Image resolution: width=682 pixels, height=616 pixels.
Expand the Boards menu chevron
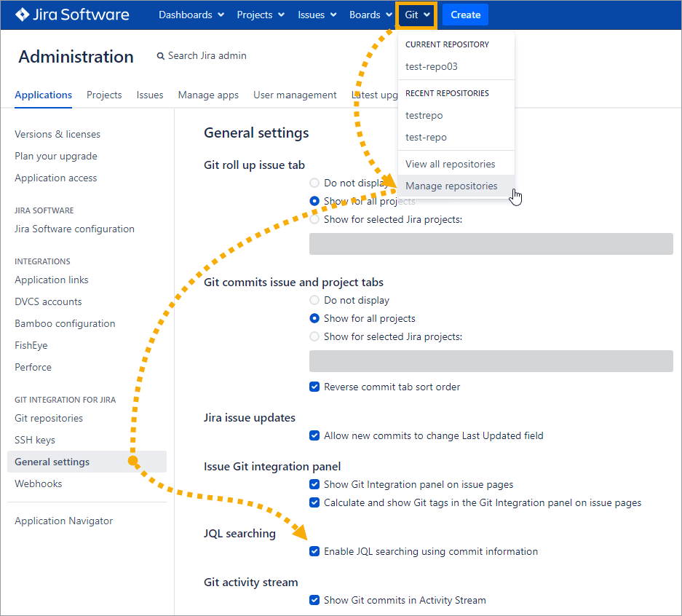tap(389, 15)
